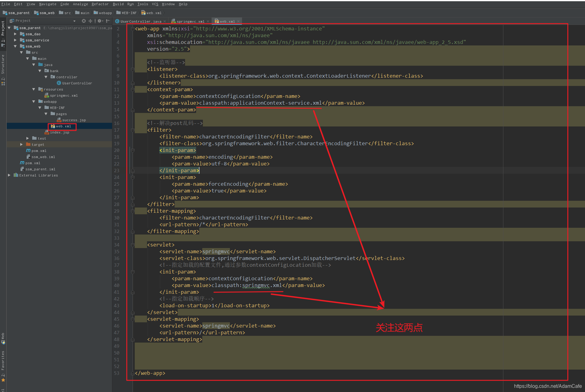The height and width of the screenshot is (392, 585).
Task: Fold the listener tag at line 8
Action: tap(133, 69)
